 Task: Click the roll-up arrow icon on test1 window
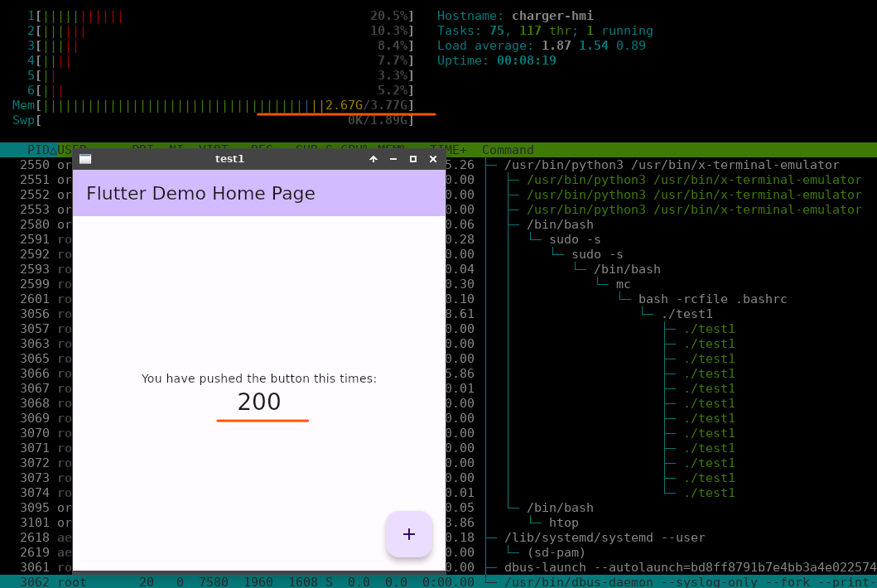click(x=372, y=159)
